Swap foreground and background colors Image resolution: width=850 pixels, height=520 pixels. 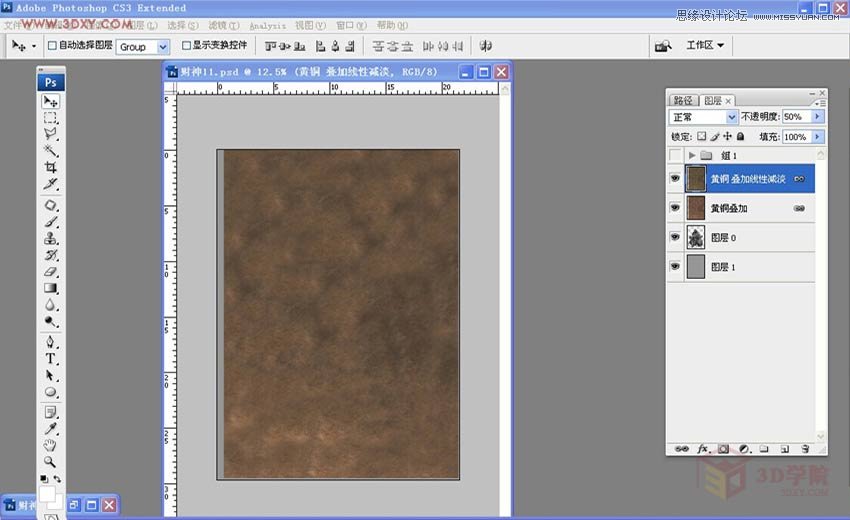57,479
